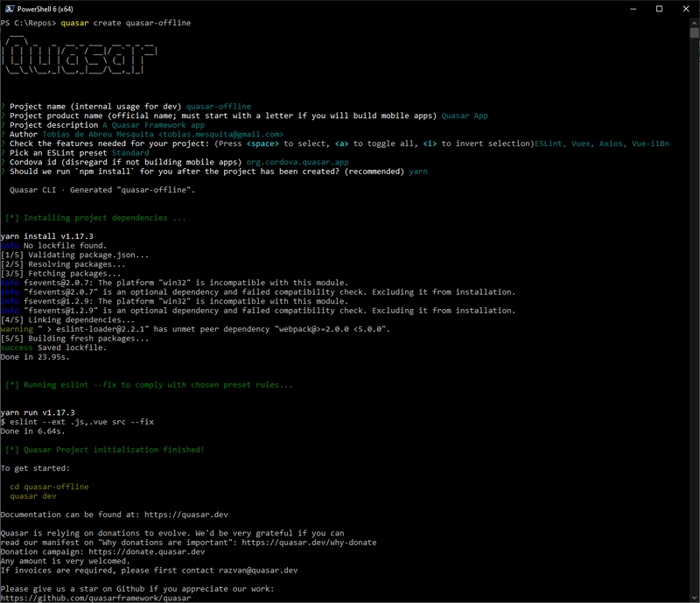Click the scrollbar up arrow

(694, 22)
